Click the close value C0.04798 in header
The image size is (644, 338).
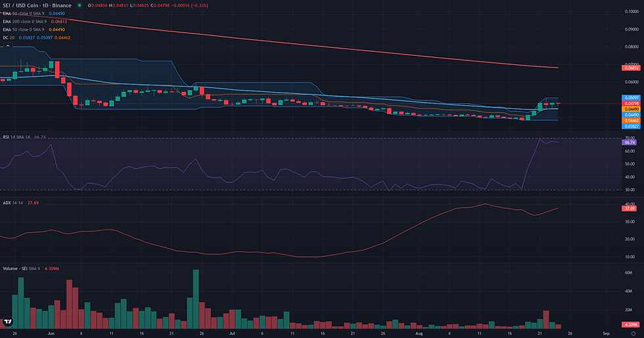pyautogui.click(x=160, y=5)
